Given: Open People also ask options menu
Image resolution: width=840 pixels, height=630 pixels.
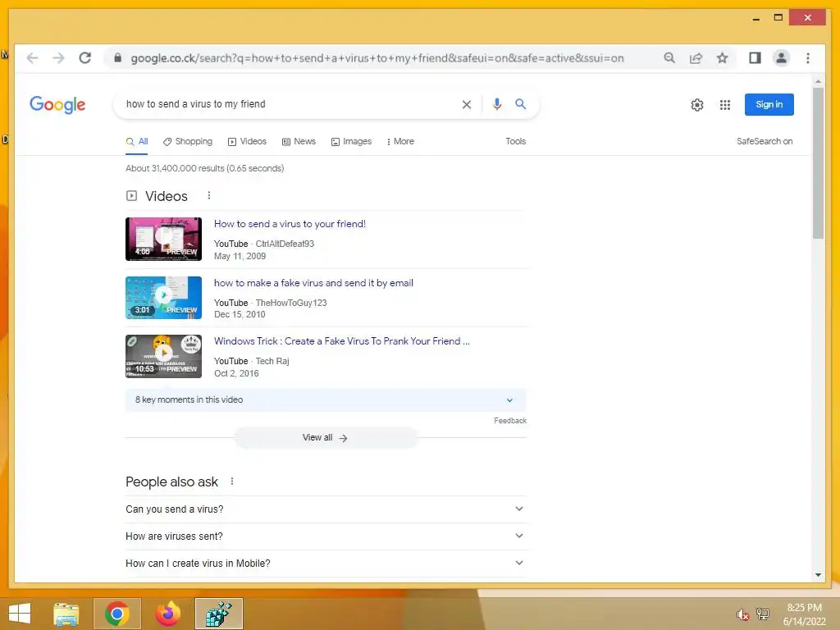Looking at the screenshot, I should (232, 481).
